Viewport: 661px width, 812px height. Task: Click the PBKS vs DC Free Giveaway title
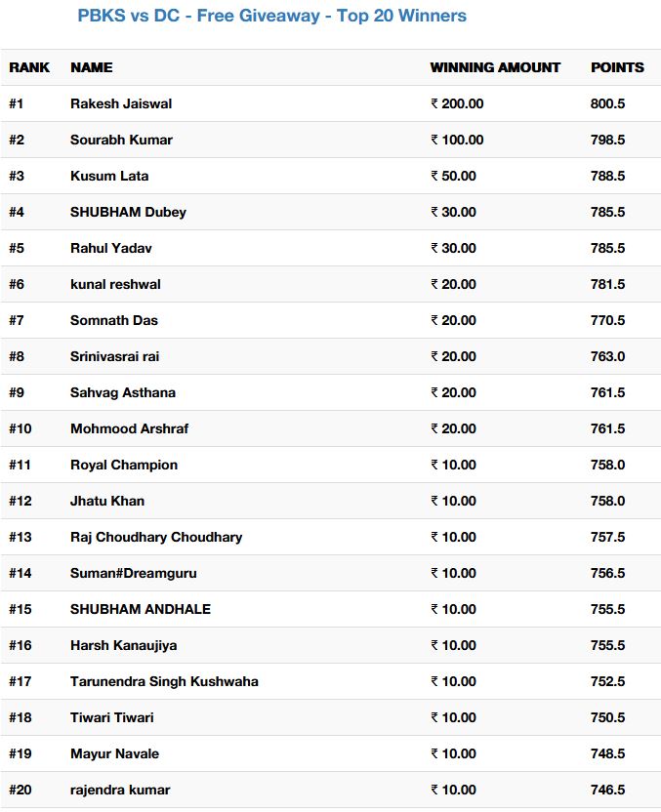pyautogui.click(x=272, y=16)
